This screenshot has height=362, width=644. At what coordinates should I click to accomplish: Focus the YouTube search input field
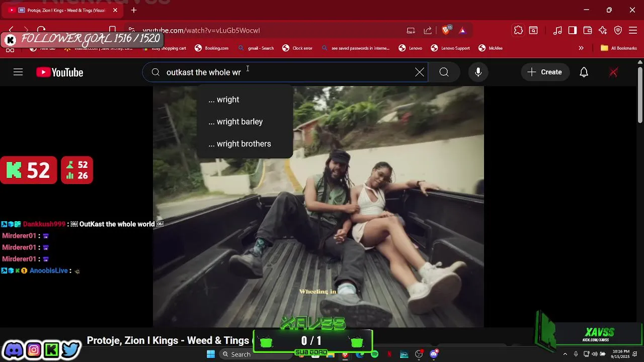(285, 72)
